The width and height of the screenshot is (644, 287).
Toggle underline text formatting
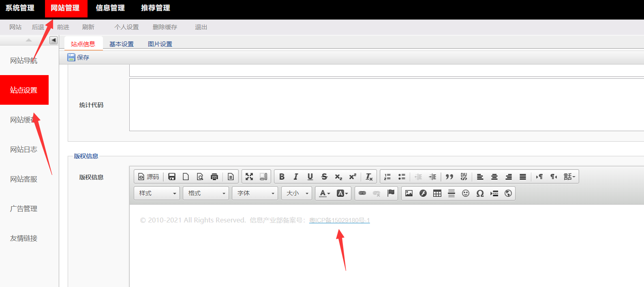point(310,177)
